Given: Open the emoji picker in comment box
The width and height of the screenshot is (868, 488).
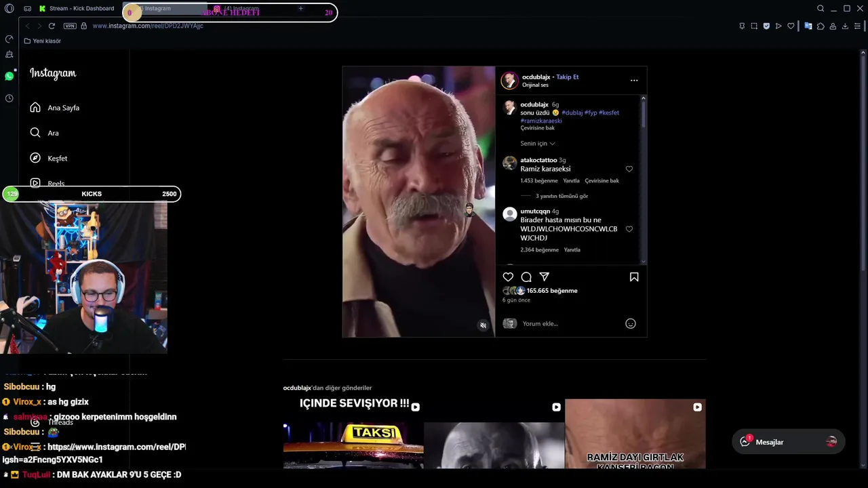Looking at the screenshot, I should (630, 323).
